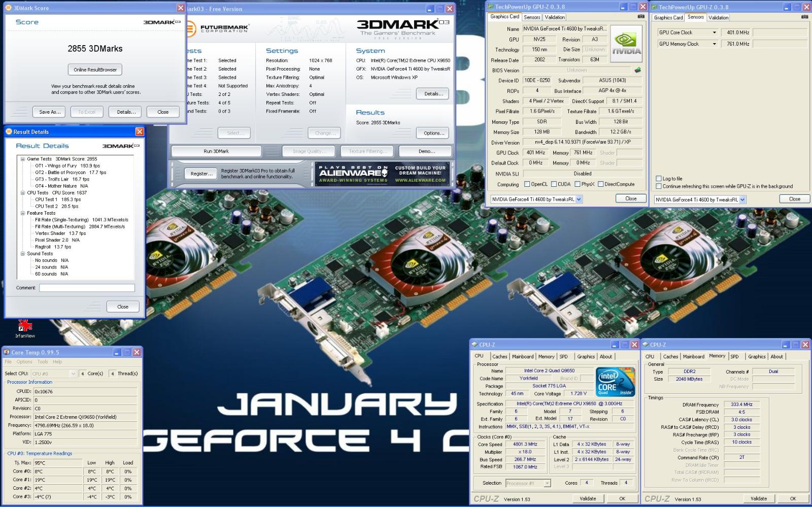Image resolution: width=812 pixels, height=507 pixels.
Task: Switch to Sensors tab in GPU-Z Graphics Card window
Action: tap(532, 17)
